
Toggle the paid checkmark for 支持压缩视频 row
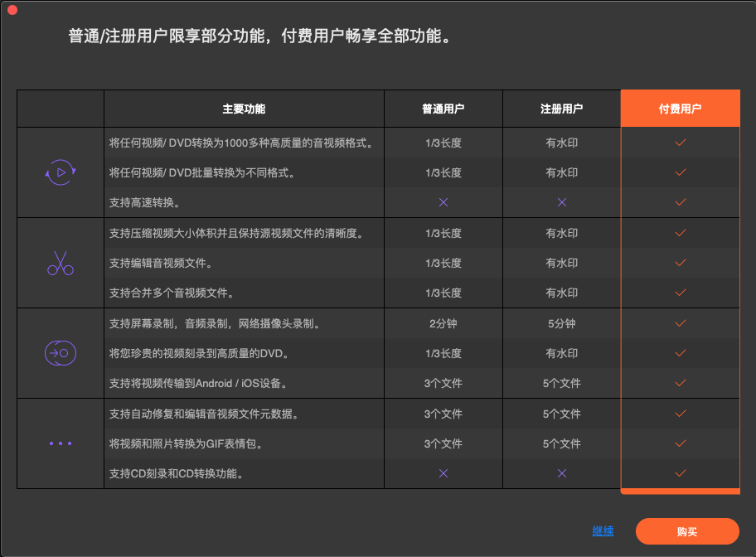[x=680, y=233]
